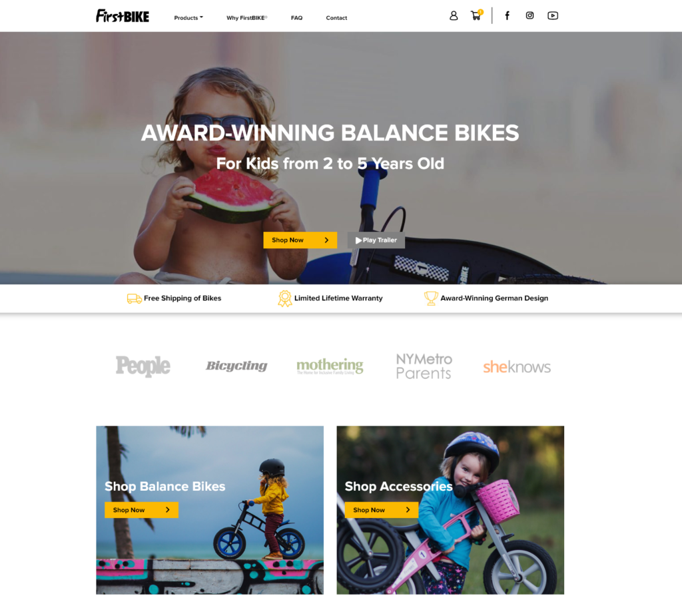Open the Why FirstBIKE menu item
This screenshot has height=616, width=682.
point(246,18)
